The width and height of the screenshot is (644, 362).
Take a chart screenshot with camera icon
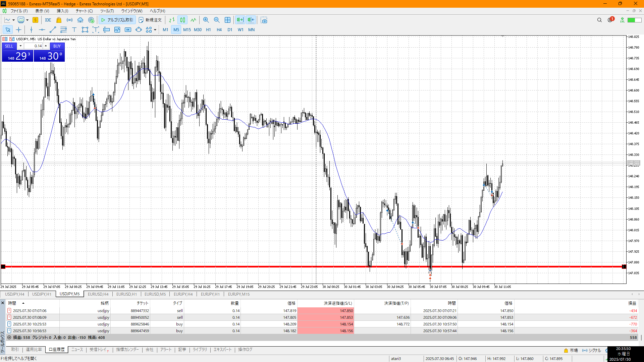[264, 20]
